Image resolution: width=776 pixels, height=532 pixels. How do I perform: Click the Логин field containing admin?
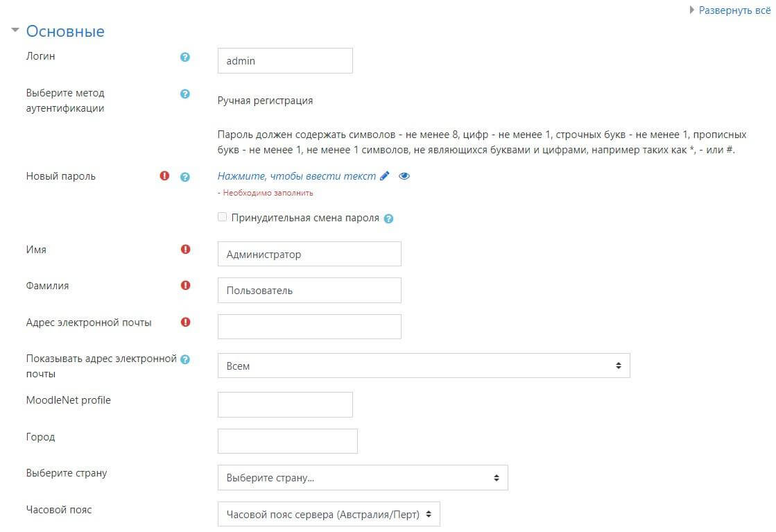[x=285, y=61]
